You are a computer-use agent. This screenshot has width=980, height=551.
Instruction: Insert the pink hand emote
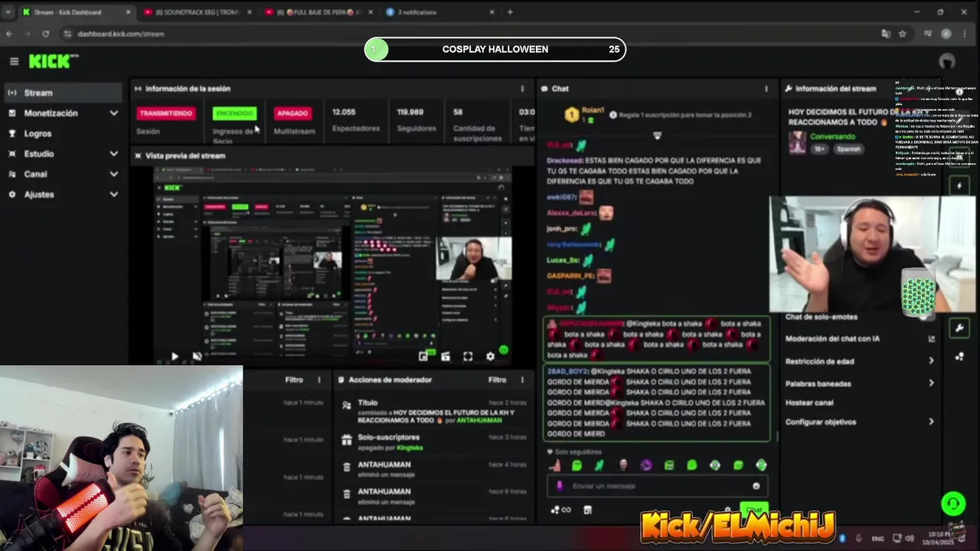554,465
